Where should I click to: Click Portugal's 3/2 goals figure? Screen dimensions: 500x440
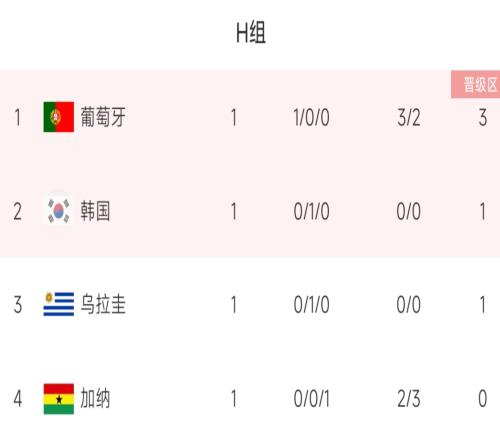tap(409, 118)
